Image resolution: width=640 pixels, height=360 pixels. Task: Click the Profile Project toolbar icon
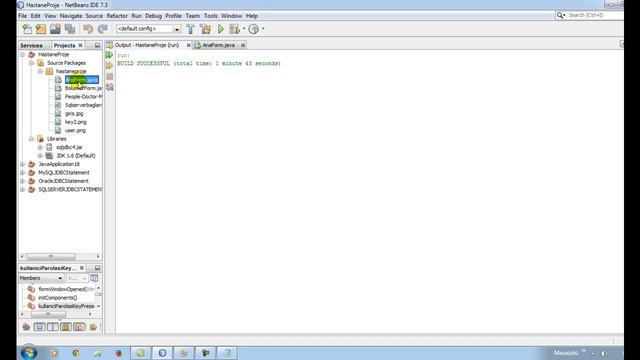point(253,29)
